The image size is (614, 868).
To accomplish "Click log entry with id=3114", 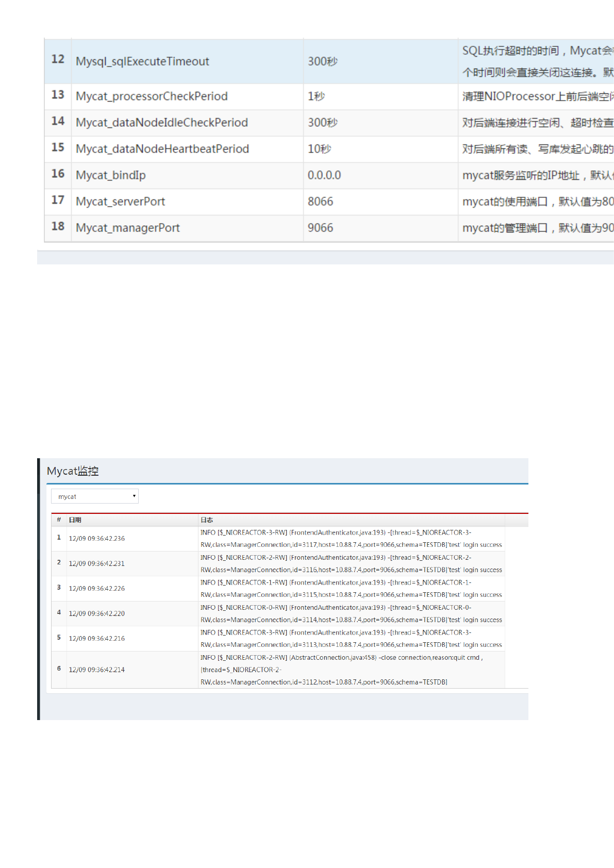I will [x=351, y=614].
